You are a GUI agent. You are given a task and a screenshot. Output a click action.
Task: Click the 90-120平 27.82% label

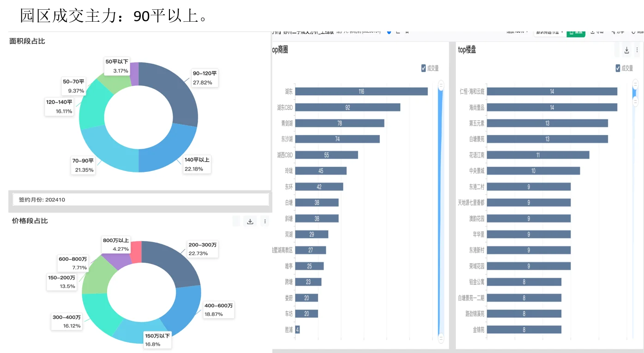[205, 78]
